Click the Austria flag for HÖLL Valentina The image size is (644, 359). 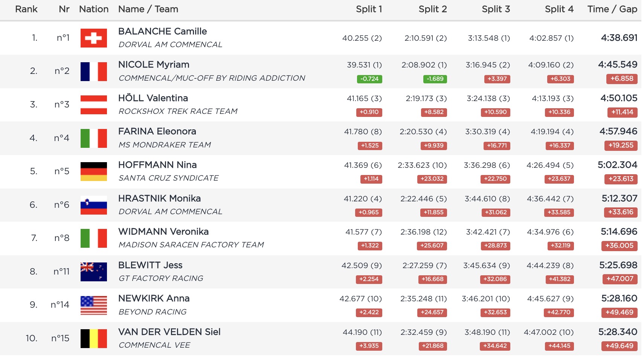coord(93,105)
